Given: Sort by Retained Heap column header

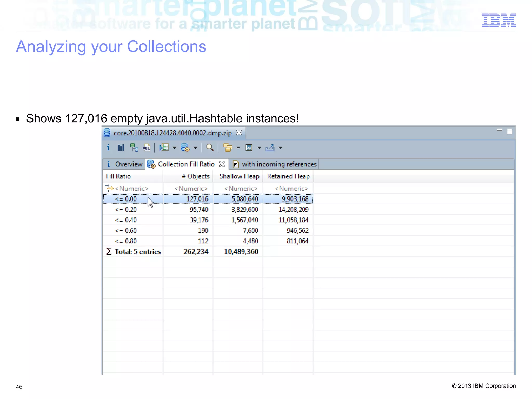Looking at the screenshot, I should [288, 176].
